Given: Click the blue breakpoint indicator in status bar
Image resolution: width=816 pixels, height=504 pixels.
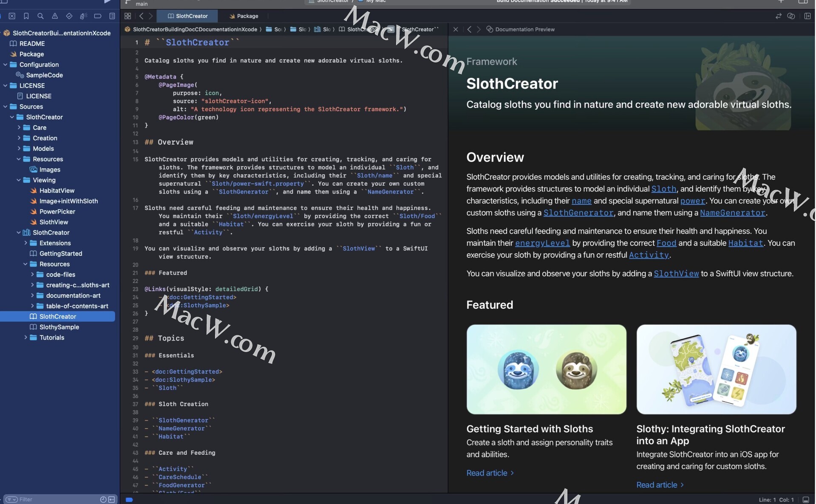Looking at the screenshot, I should pos(129,500).
